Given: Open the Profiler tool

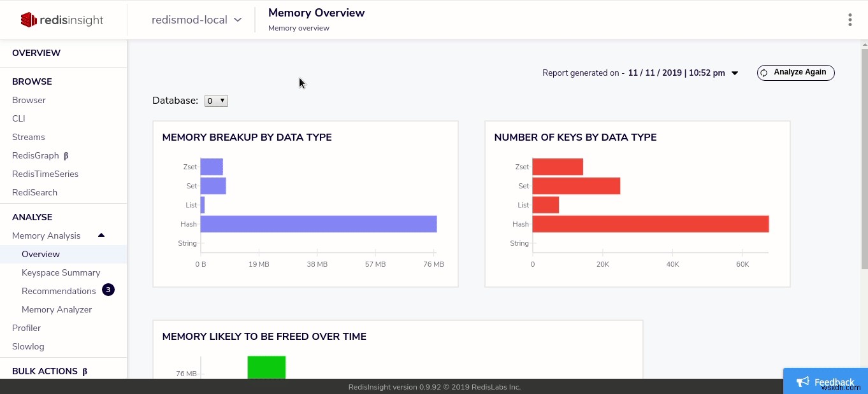Looking at the screenshot, I should click(26, 328).
